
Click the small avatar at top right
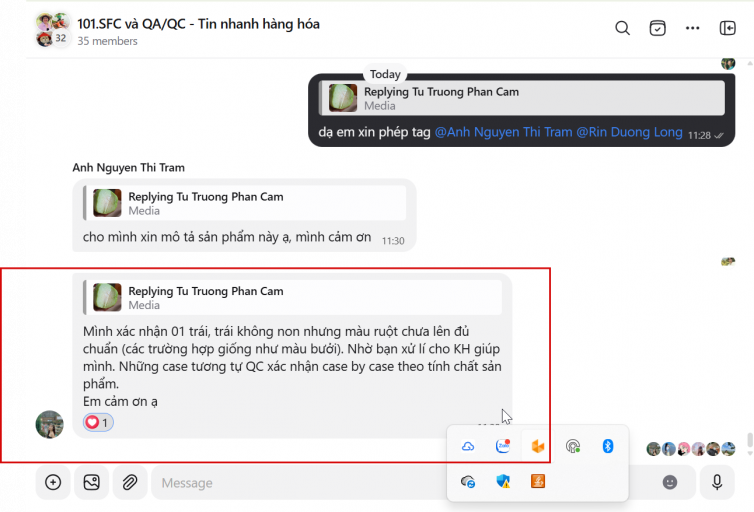(728, 63)
